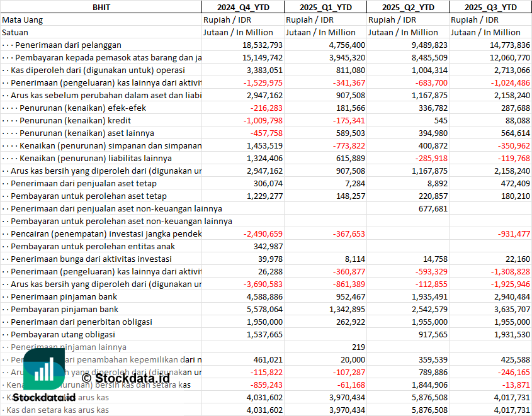The image size is (532, 416).
Task: Click the Mata Uang row label
Action: tap(23, 20)
